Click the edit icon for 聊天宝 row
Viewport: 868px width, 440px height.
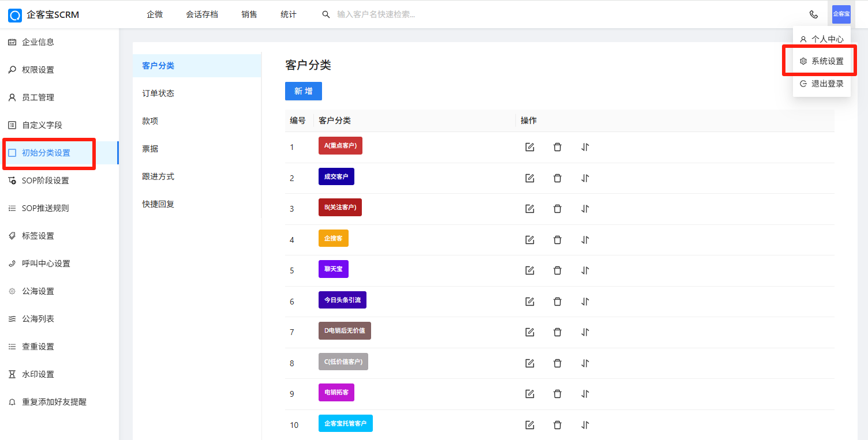pyautogui.click(x=529, y=270)
